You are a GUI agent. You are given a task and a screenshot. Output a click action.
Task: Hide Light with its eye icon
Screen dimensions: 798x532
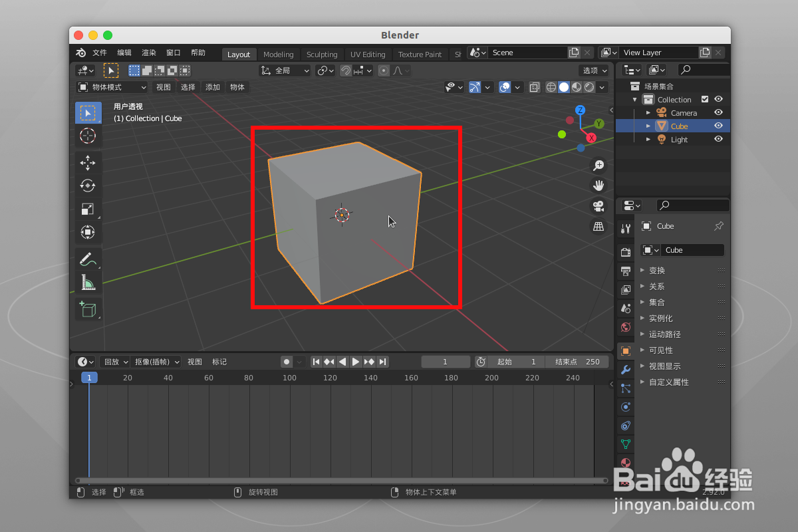point(718,139)
